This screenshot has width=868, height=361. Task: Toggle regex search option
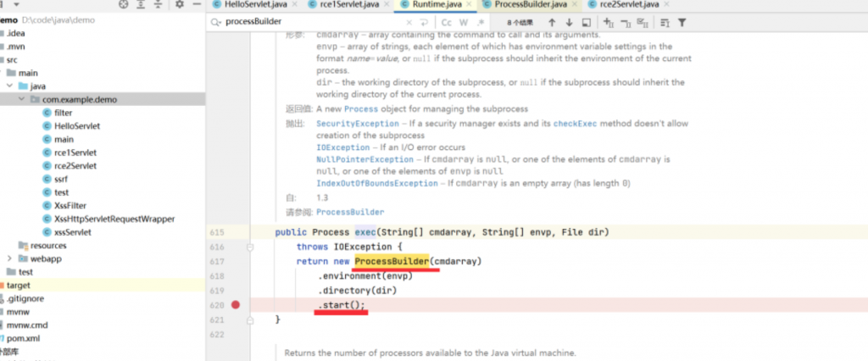[x=481, y=22]
